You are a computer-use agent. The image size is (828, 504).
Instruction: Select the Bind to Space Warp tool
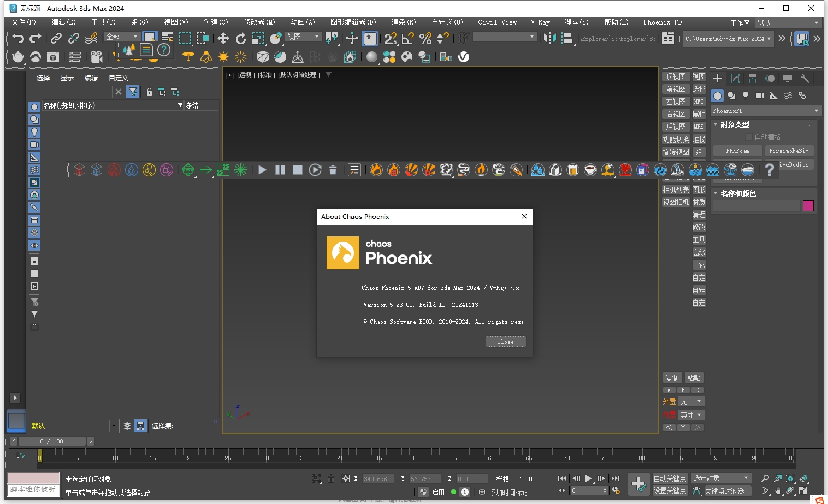pyautogui.click(x=91, y=38)
